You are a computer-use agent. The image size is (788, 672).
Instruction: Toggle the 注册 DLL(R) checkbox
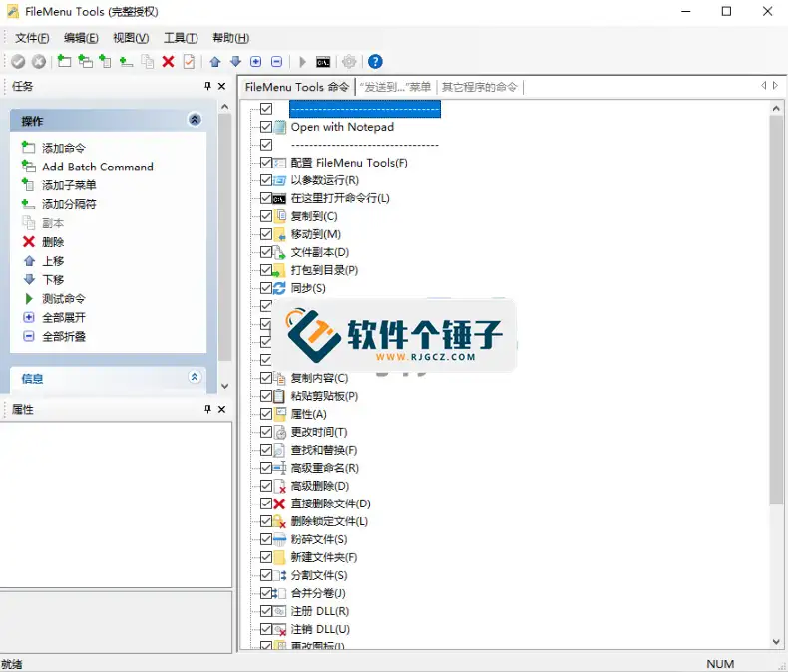266,612
